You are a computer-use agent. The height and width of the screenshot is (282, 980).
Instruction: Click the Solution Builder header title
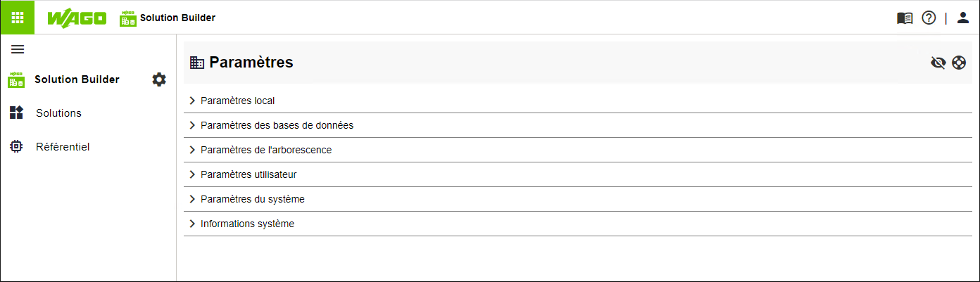coord(177,18)
